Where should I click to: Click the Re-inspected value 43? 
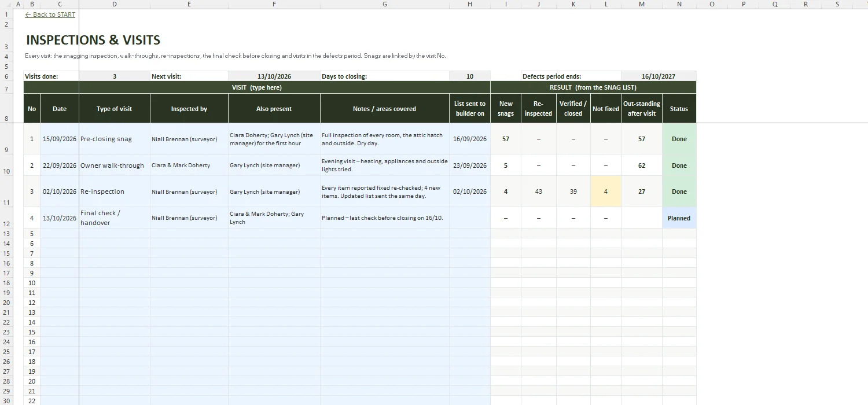pos(539,192)
